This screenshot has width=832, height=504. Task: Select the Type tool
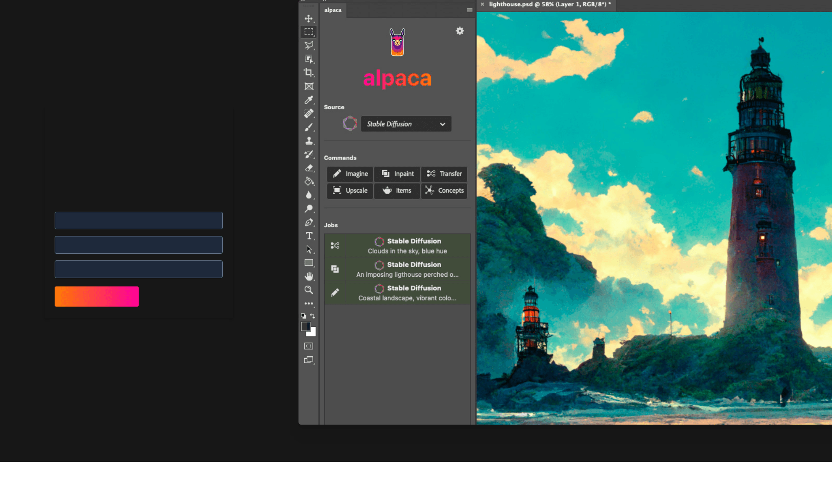coord(308,236)
